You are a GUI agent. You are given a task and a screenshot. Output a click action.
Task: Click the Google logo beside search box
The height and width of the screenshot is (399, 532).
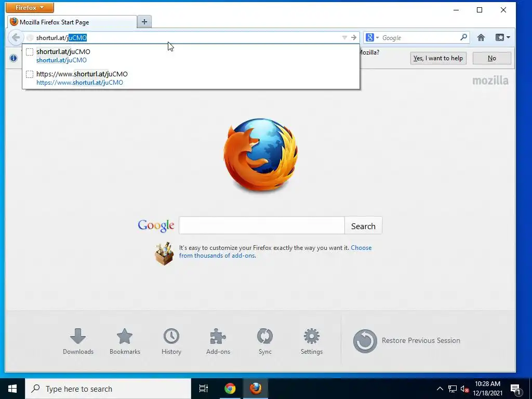click(156, 225)
